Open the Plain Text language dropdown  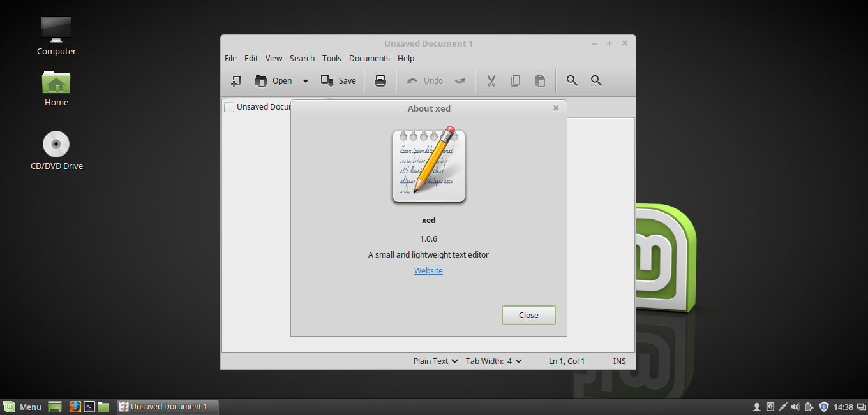(x=435, y=361)
